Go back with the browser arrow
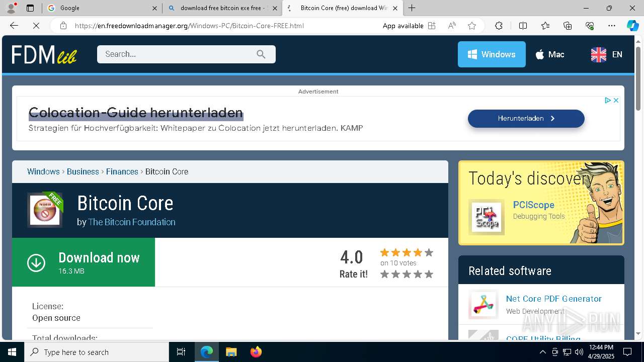 [14, 26]
